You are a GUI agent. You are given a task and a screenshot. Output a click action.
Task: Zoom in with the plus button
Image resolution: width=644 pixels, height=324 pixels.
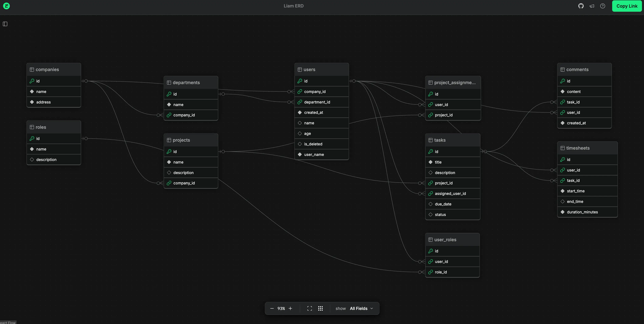pos(290,308)
